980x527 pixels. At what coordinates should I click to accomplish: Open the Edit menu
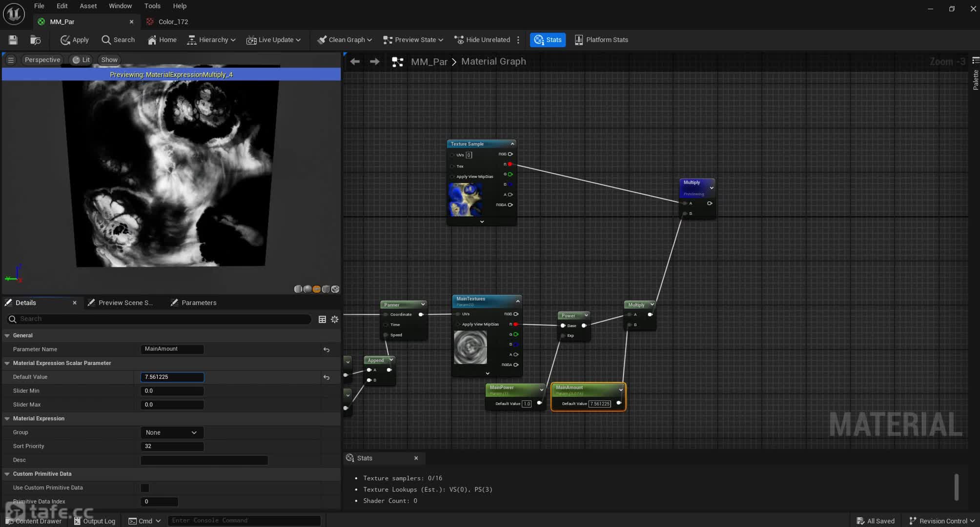coord(62,6)
